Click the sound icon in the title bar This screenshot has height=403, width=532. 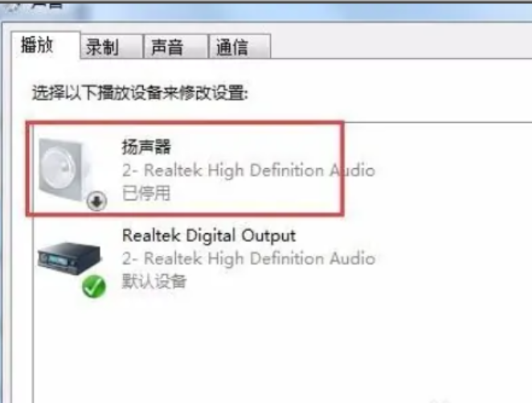coord(14,5)
